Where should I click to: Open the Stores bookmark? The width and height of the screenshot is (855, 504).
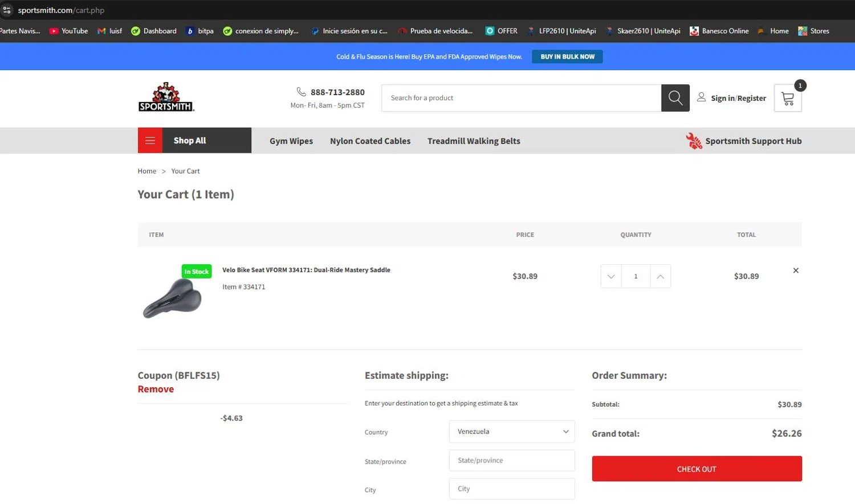tap(813, 31)
